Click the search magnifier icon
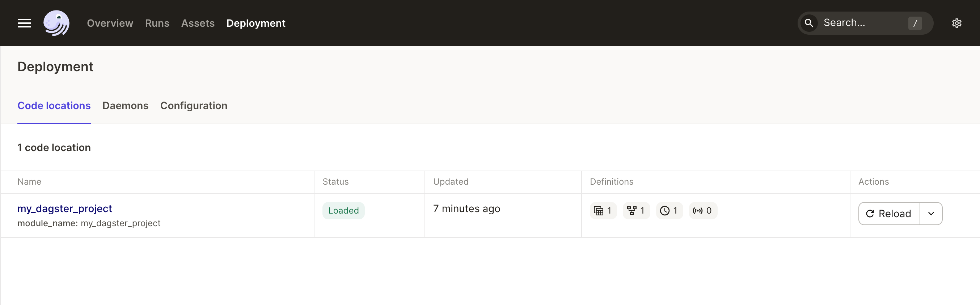Image resolution: width=980 pixels, height=305 pixels. (808, 23)
